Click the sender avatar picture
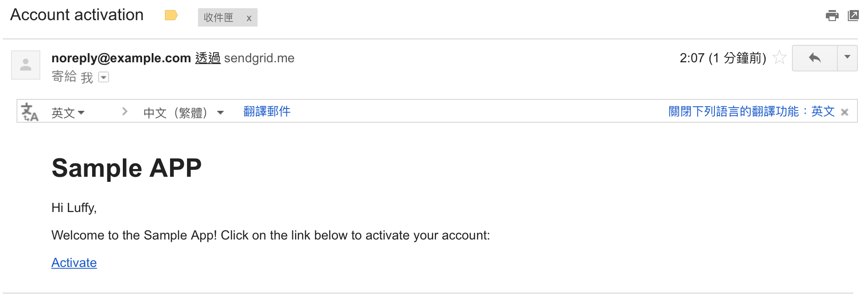Image resolution: width=868 pixels, height=294 pixels. pos(26,65)
